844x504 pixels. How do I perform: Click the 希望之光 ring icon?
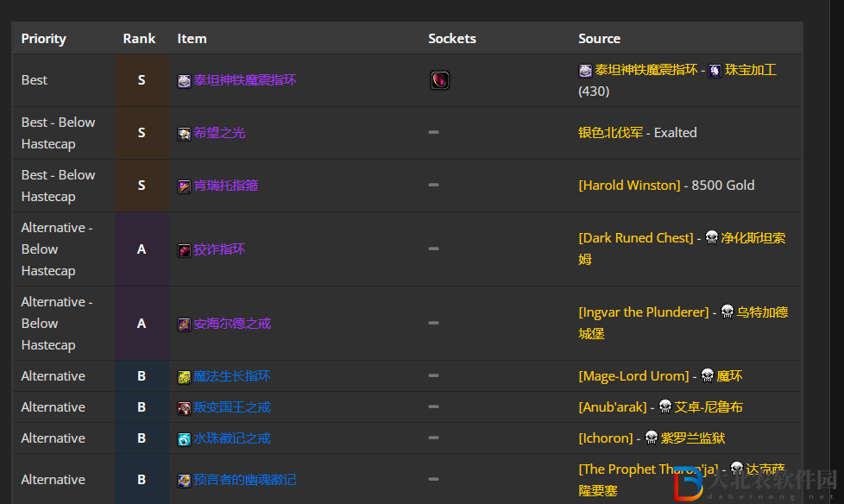[x=184, y=133]
